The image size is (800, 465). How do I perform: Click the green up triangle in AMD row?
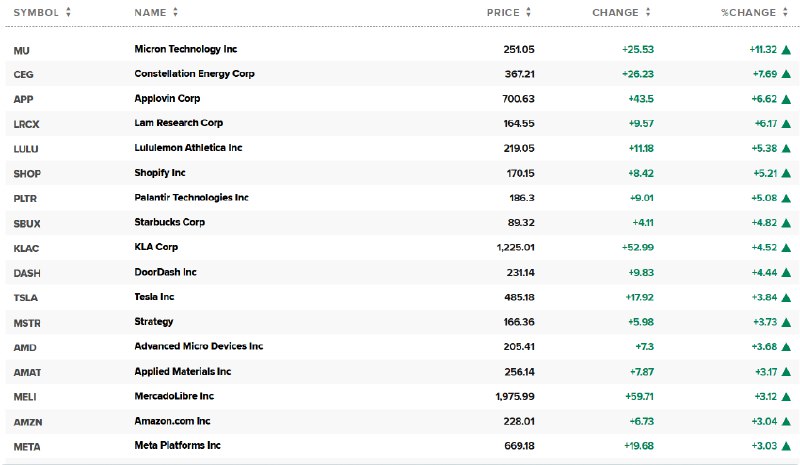click(x=786, y=347)
